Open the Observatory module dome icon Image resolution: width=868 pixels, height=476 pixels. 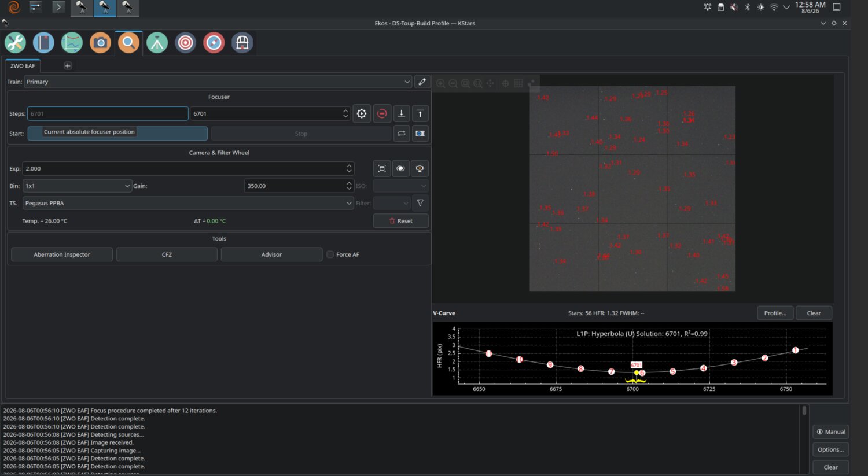coord(242,43)
